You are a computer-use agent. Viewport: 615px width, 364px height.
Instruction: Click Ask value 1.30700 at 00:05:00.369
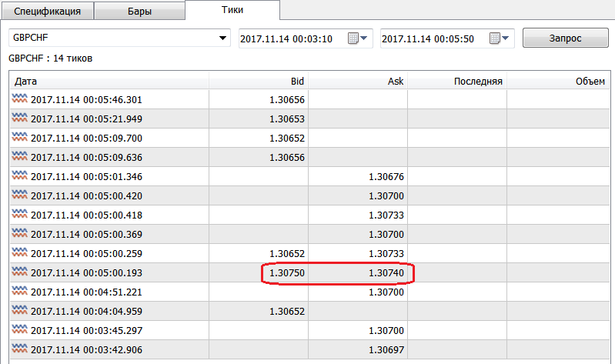386,234
